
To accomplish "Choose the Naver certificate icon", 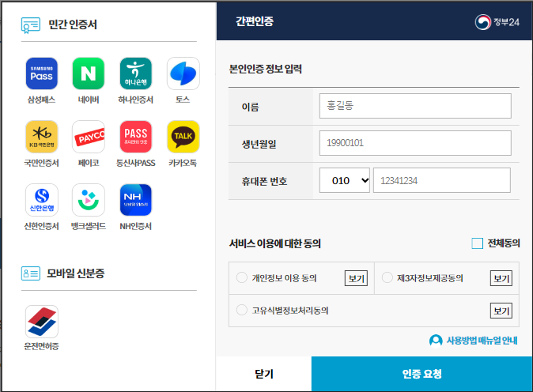I will [89, 73].
